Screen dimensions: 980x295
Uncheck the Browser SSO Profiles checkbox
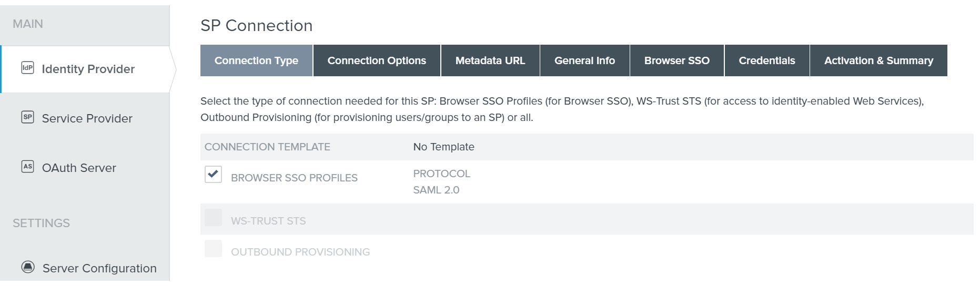coord(213,175)
